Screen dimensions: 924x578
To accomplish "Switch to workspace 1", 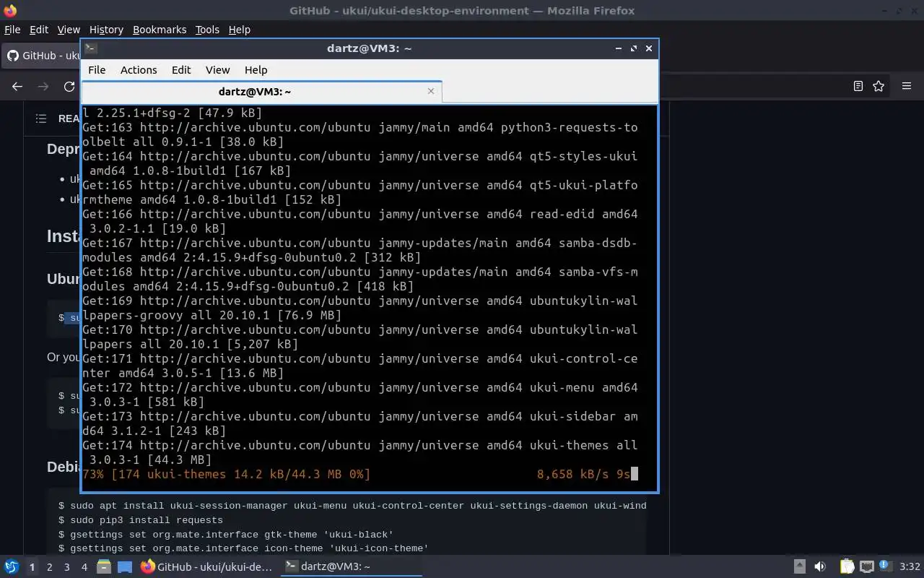I will click(x=32, y=567).
